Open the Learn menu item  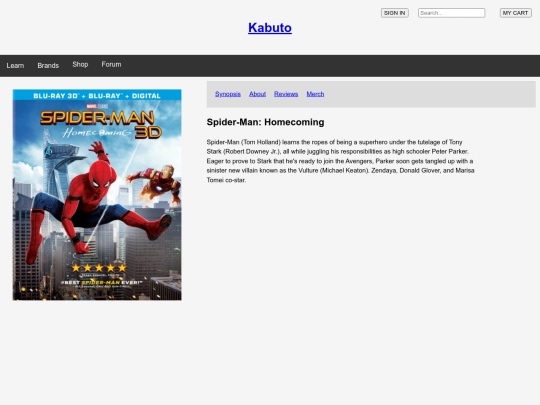click(15, 65)
